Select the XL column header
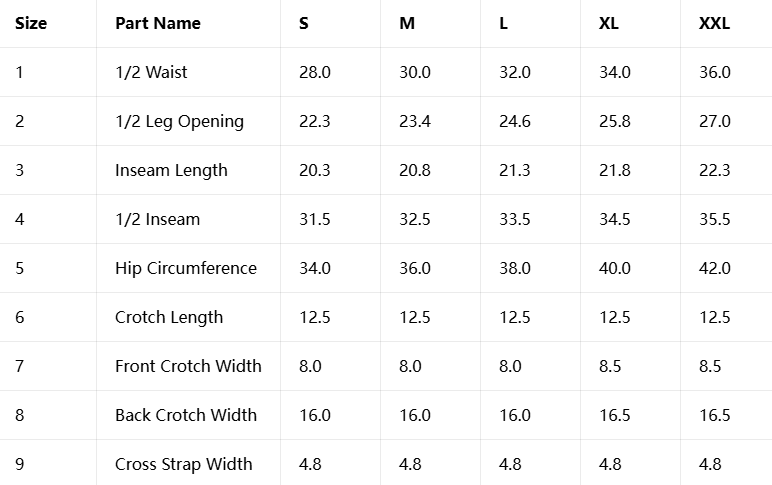Viewport: 772px width, 485px height. tap(608, 23)
